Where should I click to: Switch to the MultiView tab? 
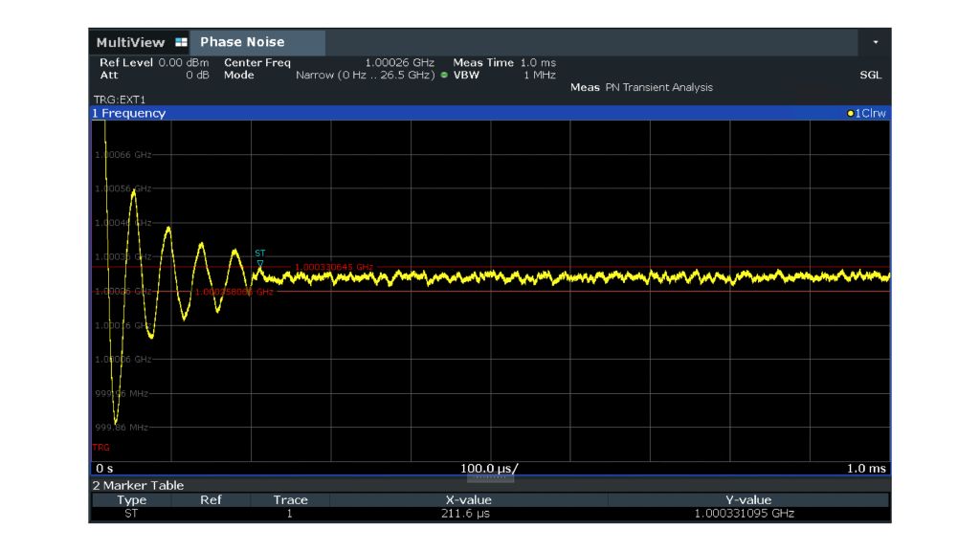pos(131,42)
